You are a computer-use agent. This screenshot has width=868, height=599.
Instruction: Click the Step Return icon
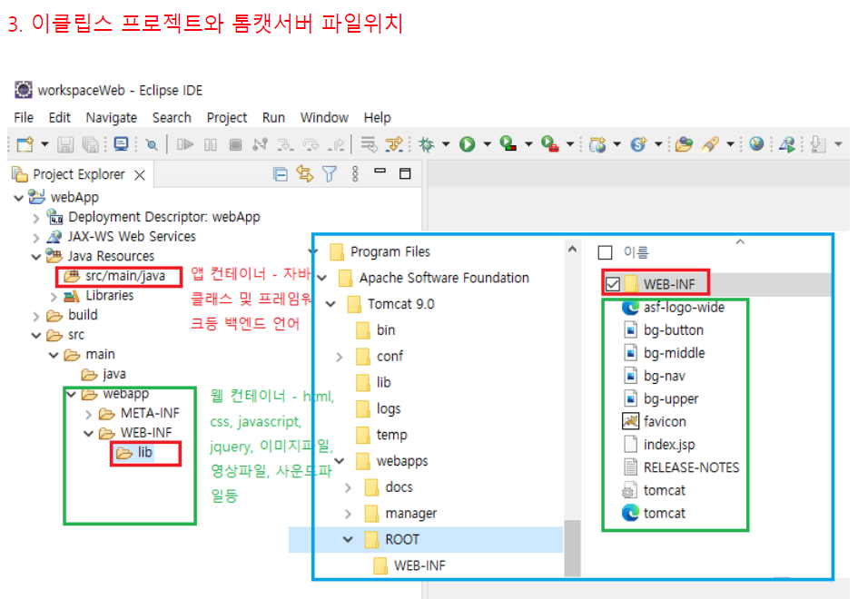coord(336,144)
